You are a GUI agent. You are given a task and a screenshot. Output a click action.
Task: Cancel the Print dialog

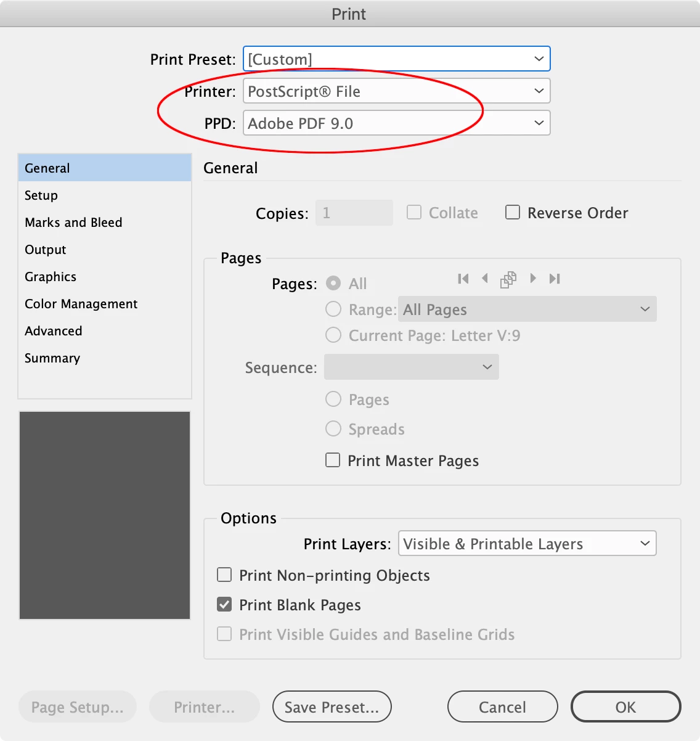(x=503, y=707)
